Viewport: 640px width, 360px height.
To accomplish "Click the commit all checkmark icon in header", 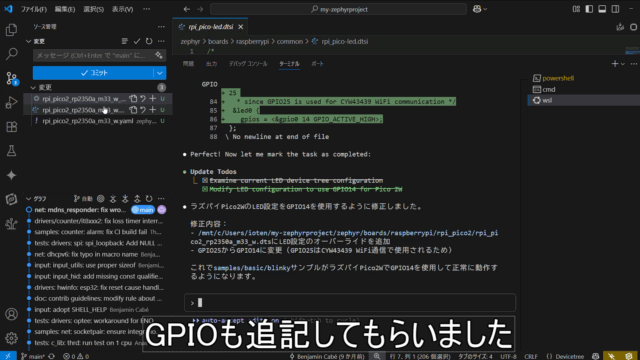I will click(137, 41).
